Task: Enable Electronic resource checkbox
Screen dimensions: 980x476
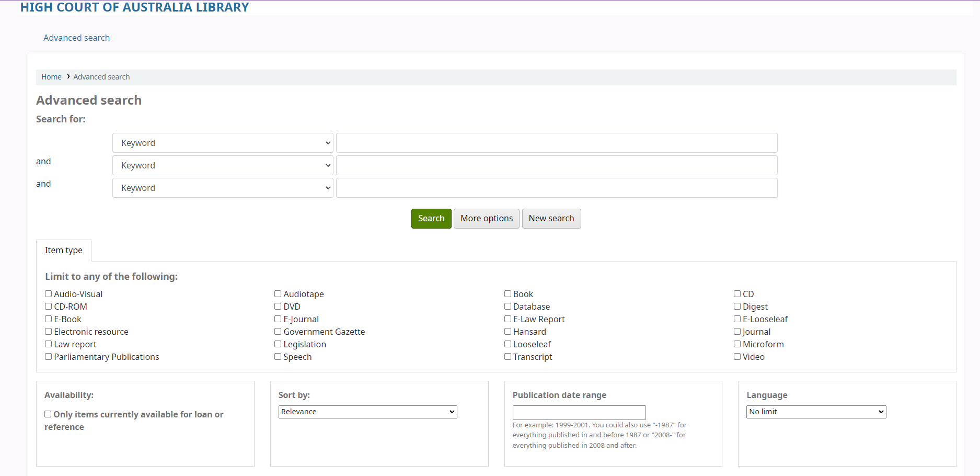Action: (x=48, y=332)
